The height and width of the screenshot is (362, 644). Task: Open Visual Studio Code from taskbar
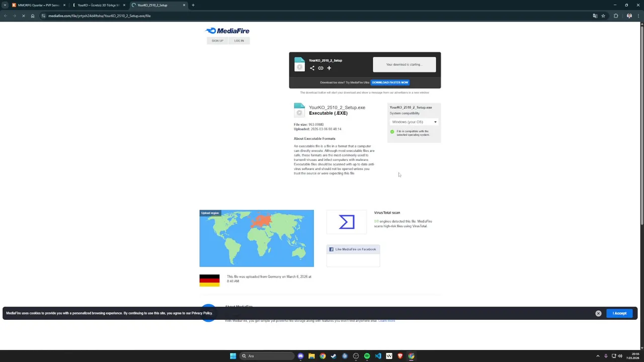click(378, 356)
